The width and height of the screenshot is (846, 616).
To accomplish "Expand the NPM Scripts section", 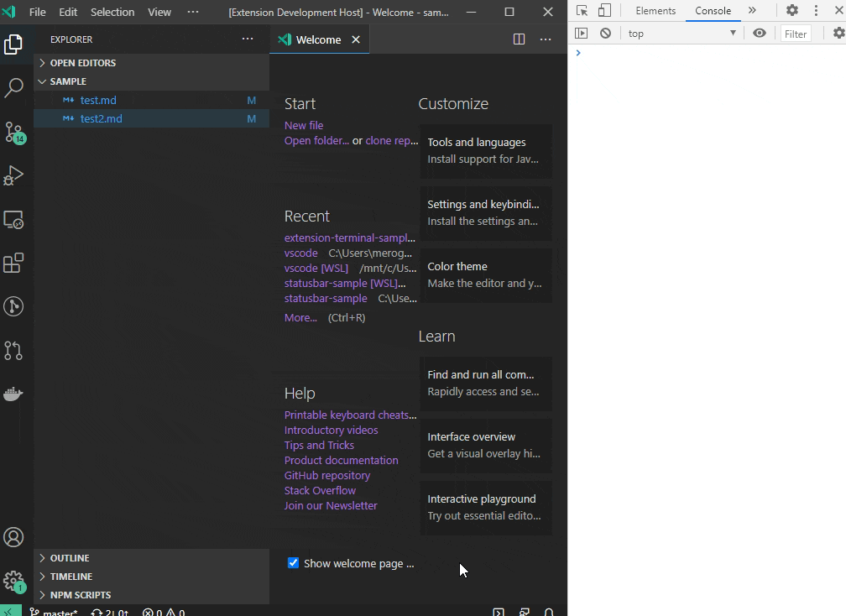I will coord(151,595).
